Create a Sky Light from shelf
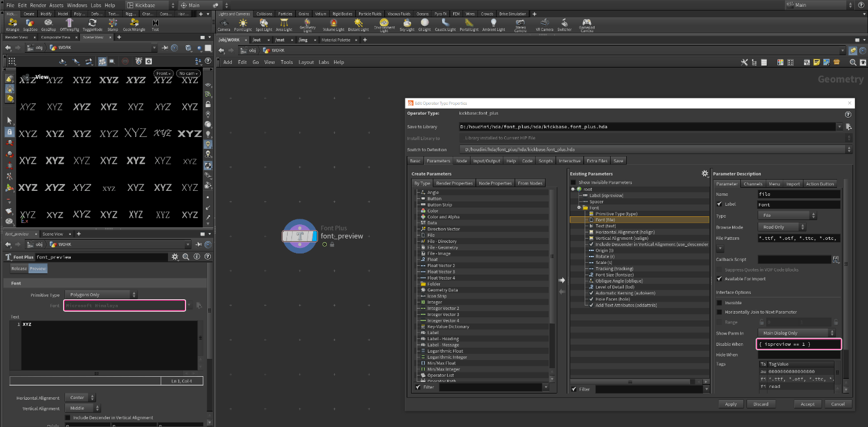 click(x=407, y=25)
